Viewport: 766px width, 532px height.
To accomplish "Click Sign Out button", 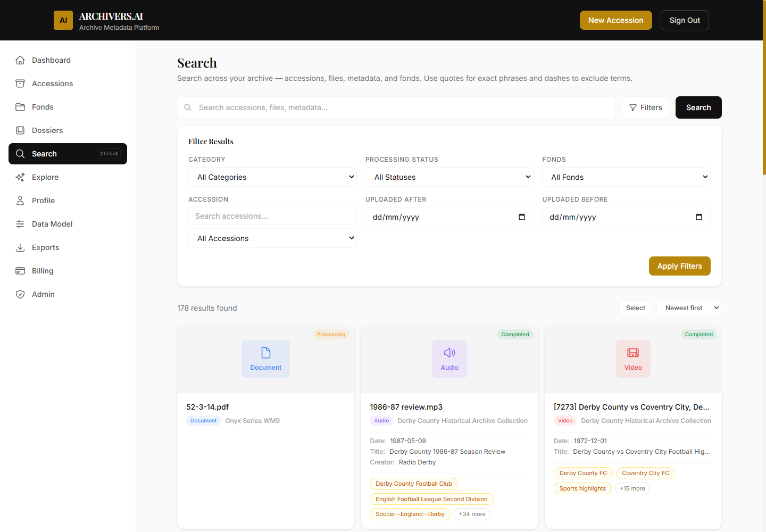I will click(x=685, y=20).
